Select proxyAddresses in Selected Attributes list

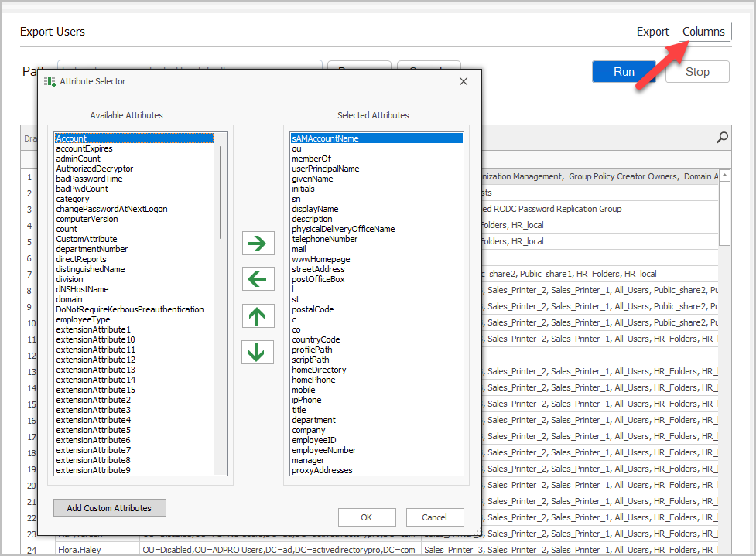click(322, 470)
